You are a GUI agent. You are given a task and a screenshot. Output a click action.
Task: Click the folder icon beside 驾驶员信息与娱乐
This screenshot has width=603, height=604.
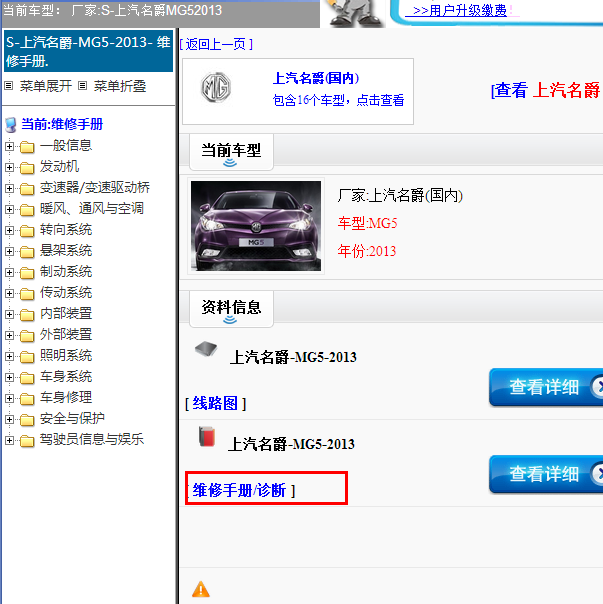(27, 441)
